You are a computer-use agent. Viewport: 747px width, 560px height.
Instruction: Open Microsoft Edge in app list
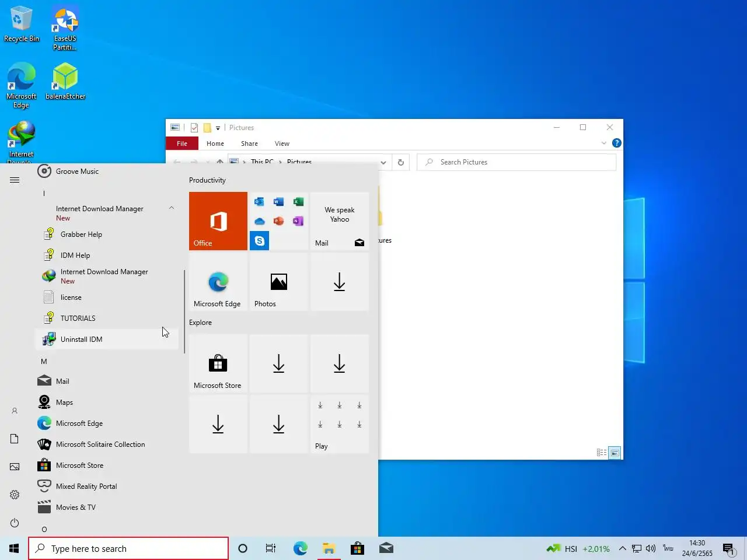click(x=107, y=423)
